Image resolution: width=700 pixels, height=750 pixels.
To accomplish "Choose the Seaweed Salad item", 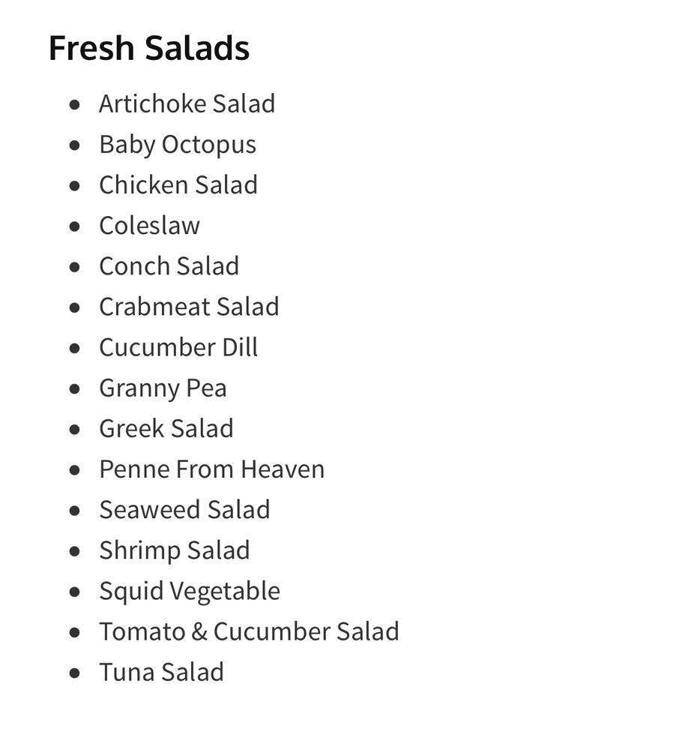I will (184, 509).
